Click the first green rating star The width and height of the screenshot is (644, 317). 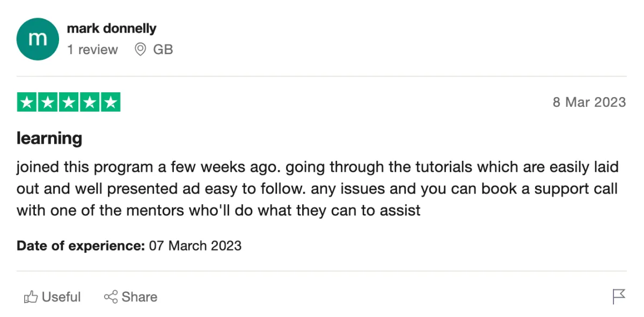click(x=27, y=102)
